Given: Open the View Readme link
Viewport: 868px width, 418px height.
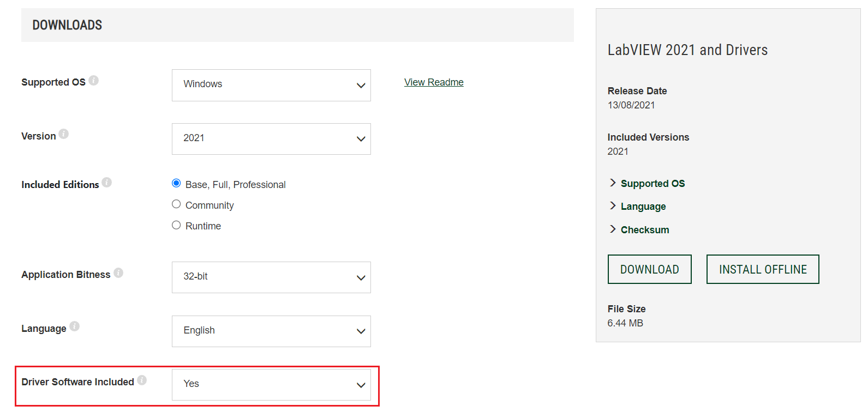Looking at the screenshot, I should (x=434, y=82).
